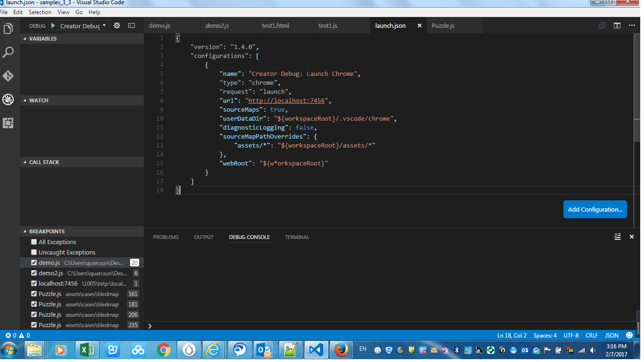The width and height of the screenshot is (644, 362).
Task: Switch to the demo.js tab
Action: pyautogui.click(x=172, y=26)
